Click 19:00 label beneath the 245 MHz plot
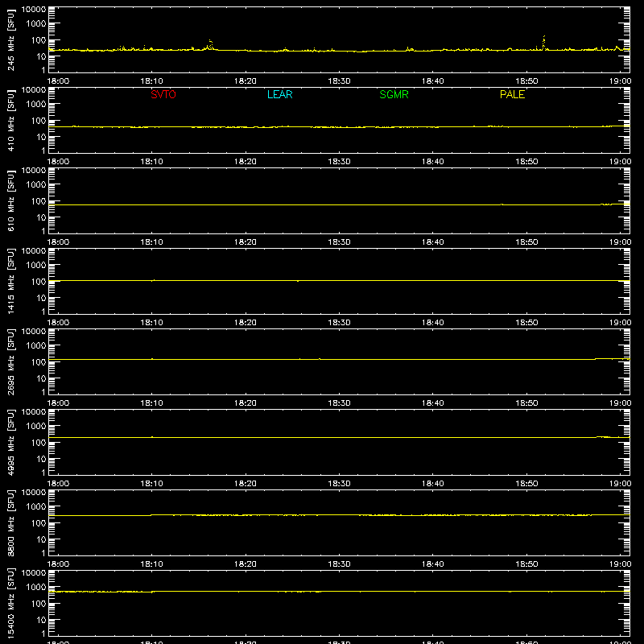644x644 pixels. [x=620, y=81]
